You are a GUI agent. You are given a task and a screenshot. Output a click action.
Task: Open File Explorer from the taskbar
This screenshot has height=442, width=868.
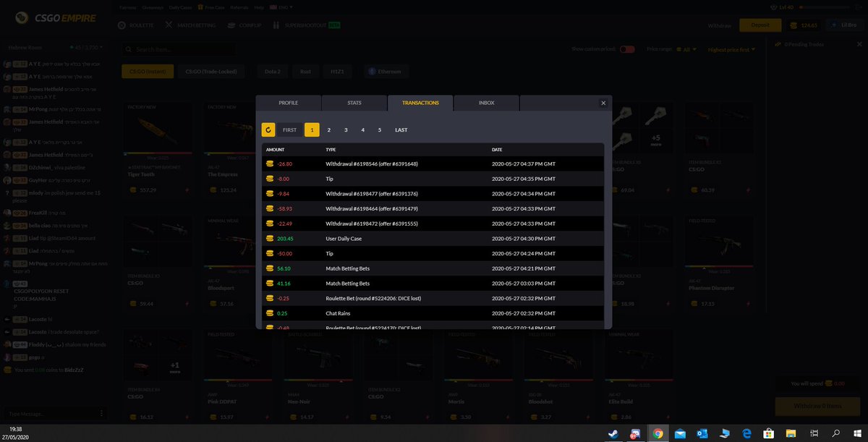pos(792,433)
